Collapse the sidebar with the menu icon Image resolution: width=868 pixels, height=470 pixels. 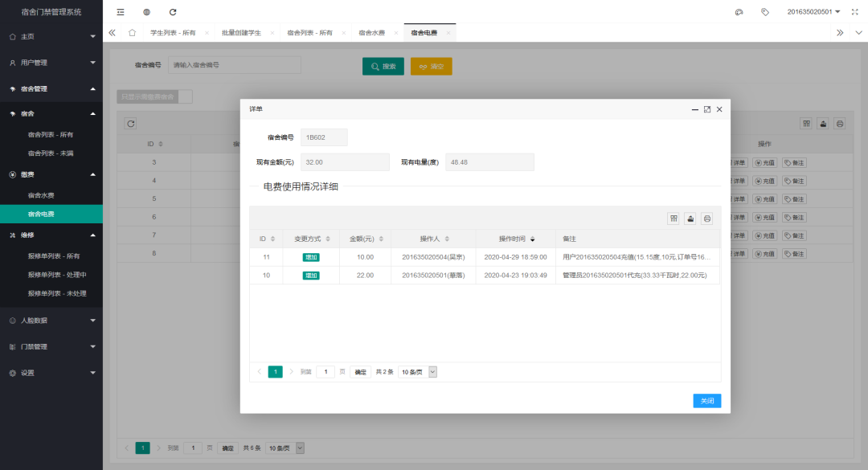(x=120, y=11)
